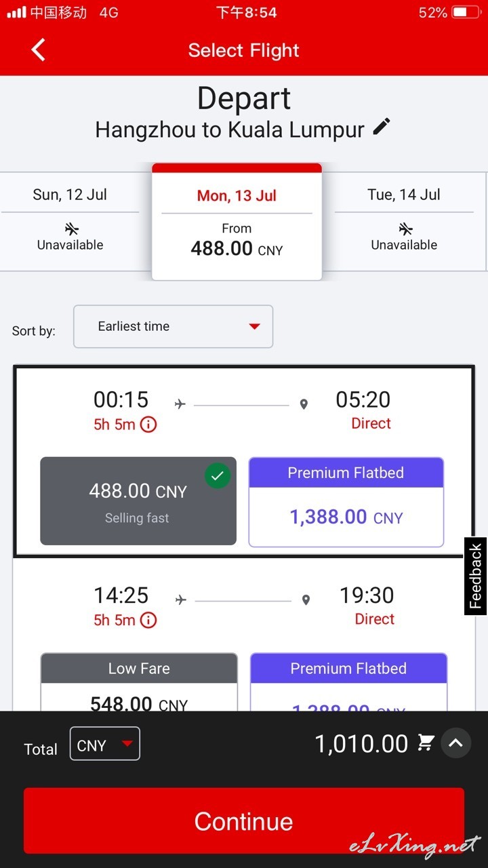The image size is (488, 868).
Task: Open the shopping cart icon
Action: (426, 743)
